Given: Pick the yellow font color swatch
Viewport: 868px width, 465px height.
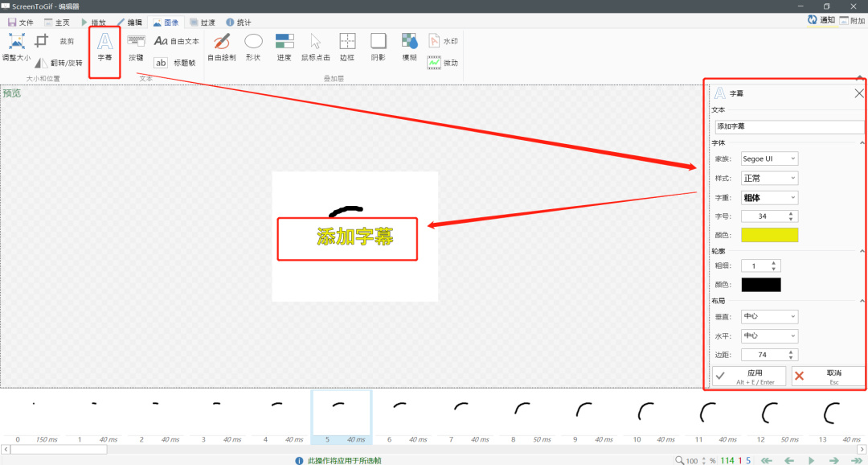Looking at the screenshot, I should [769, 235].
